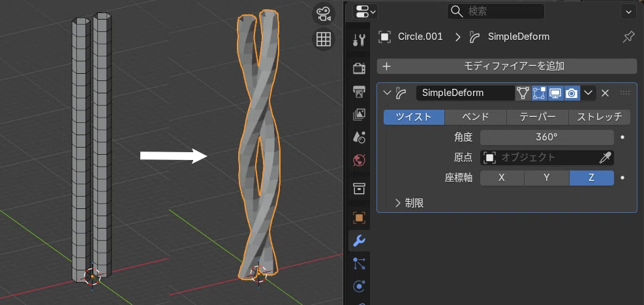This screenshot has height=305, width=644.
Task: Select Y as deform axis
Action: [547, 178]
